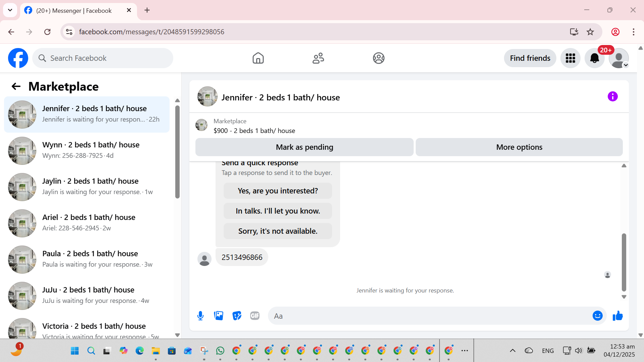Open File Explorer from the taskbar
Screen dimensions: 644x362
[x=155, y=351]
